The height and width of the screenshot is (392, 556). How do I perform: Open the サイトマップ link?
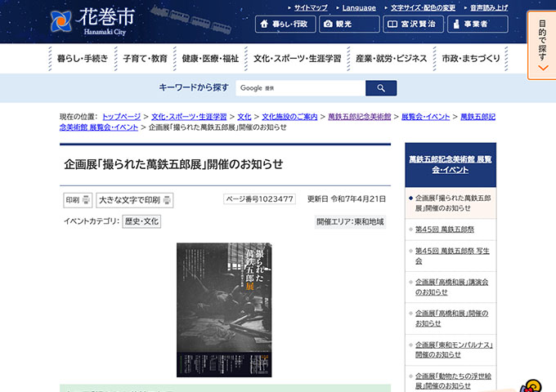(311, 7)
